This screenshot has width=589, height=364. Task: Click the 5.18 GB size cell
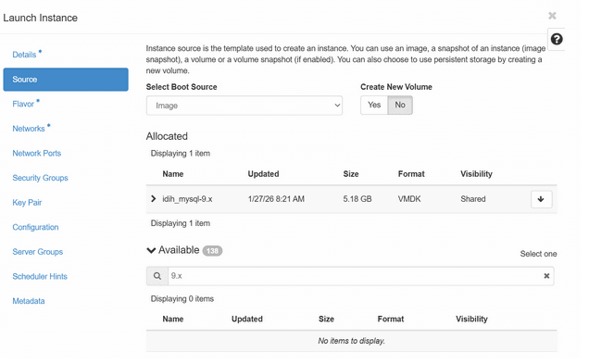coord(357,199)
